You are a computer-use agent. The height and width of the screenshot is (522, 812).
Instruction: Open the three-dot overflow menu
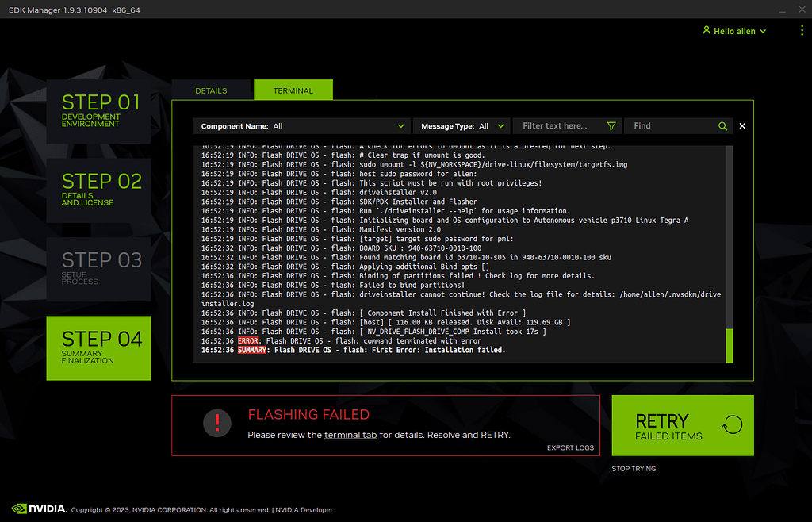point(802,30)
